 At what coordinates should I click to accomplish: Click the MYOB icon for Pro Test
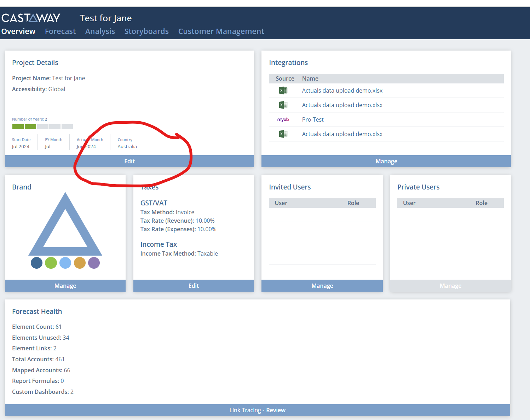click(283, 119)
